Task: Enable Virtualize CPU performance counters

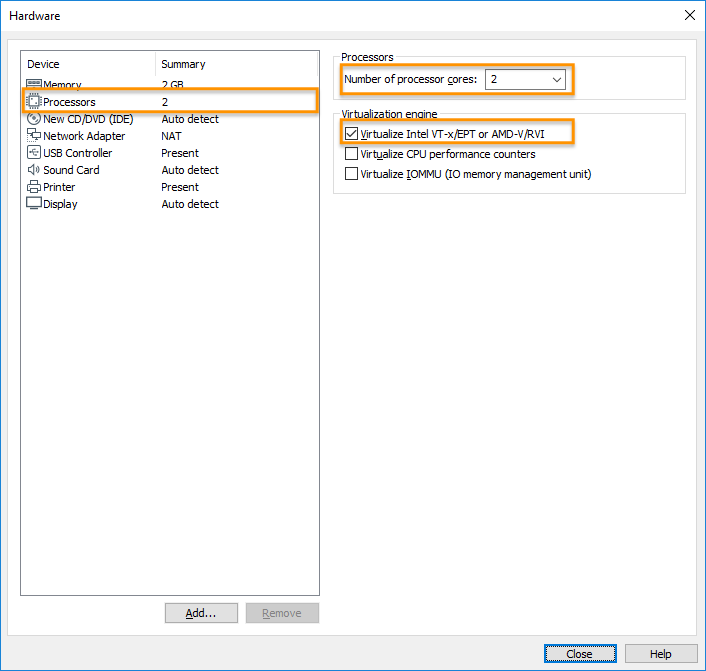Action: [x=351, y=154]
